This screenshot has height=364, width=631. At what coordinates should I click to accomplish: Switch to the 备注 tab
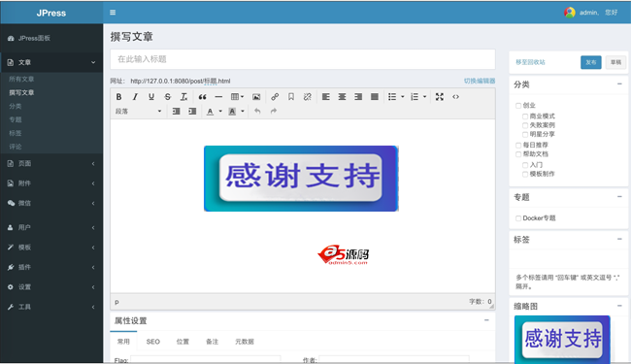tap(212, 342)
